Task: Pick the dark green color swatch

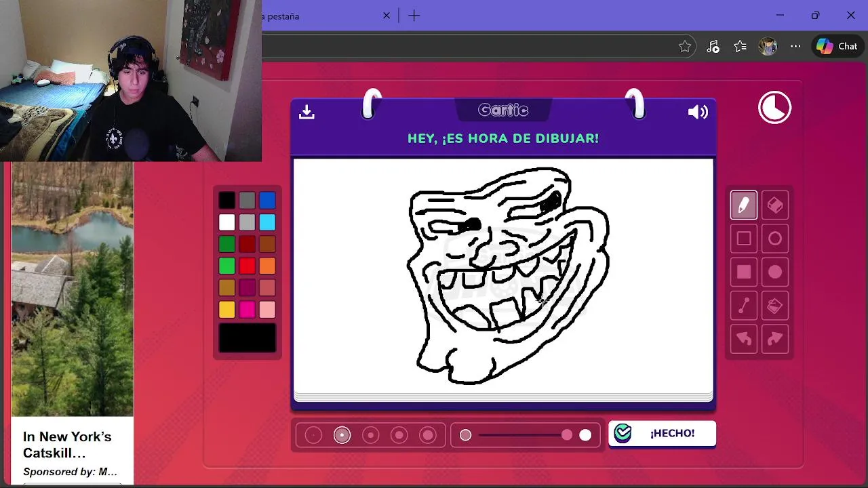Action: 227,244
